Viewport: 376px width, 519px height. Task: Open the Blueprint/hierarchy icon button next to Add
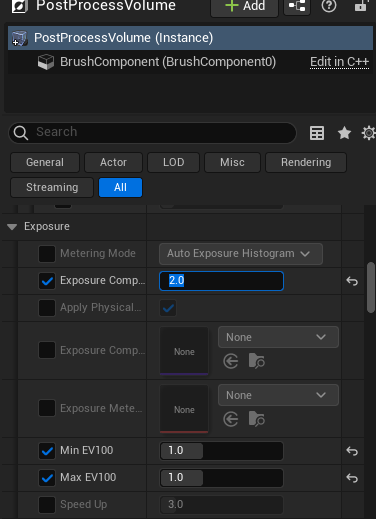pos(297,6)
